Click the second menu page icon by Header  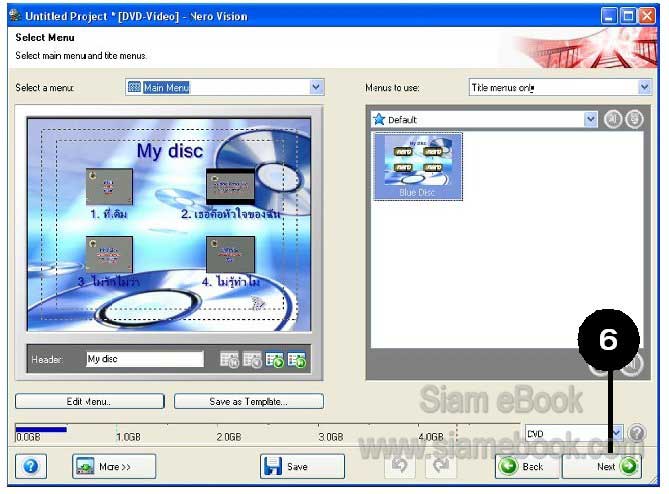click(x=252, y=359)
